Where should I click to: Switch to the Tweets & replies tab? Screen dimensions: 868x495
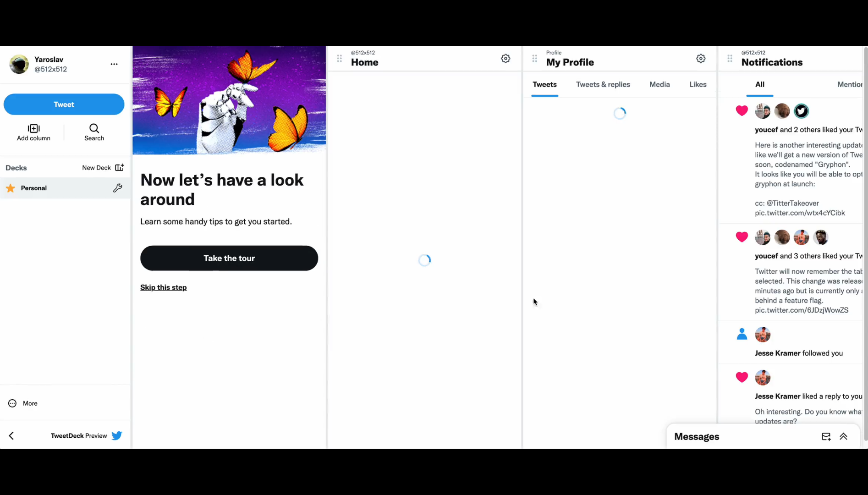click(603, 84)
